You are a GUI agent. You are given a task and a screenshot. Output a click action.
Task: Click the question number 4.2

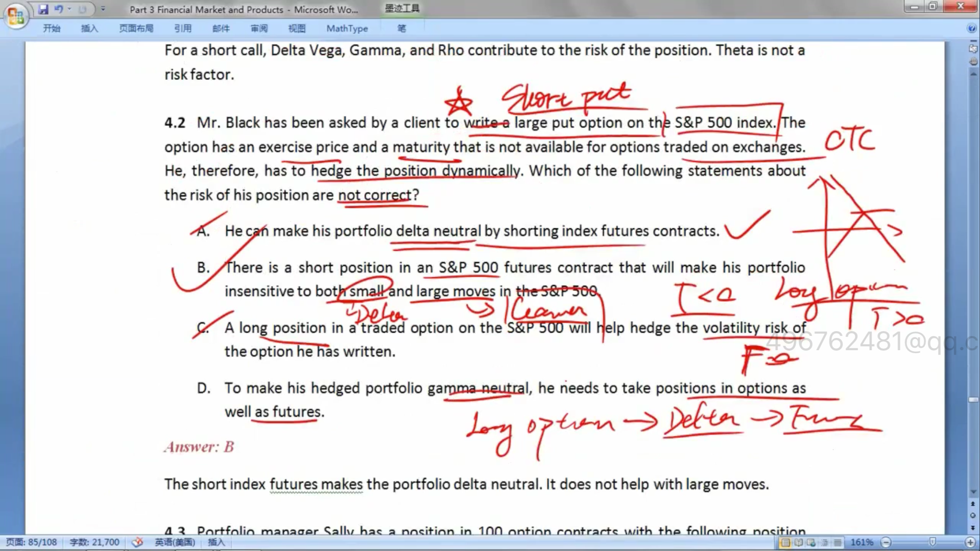pos(175,122)
